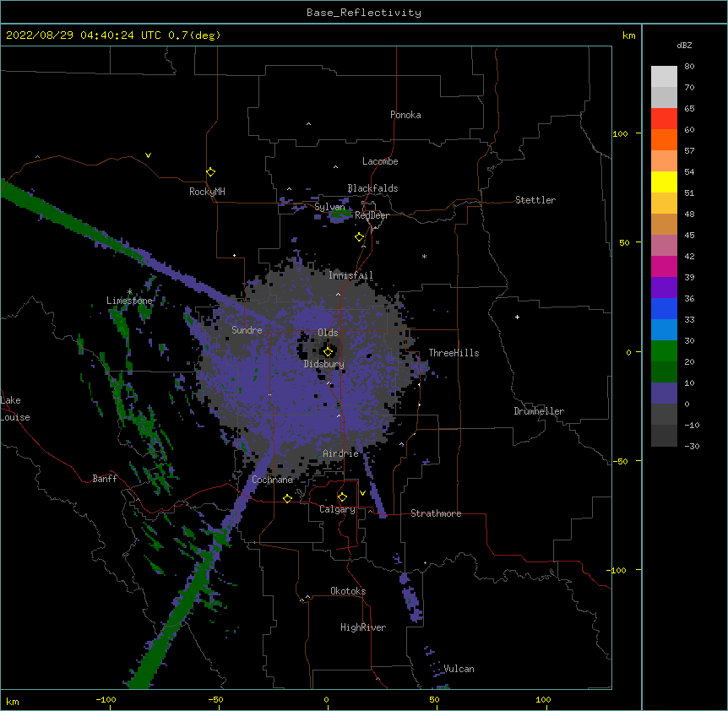This screenshot has height=711, width=728.
Task: Pick the magenta 42–39 dBZ legend swatch
Action: point(664,266)
